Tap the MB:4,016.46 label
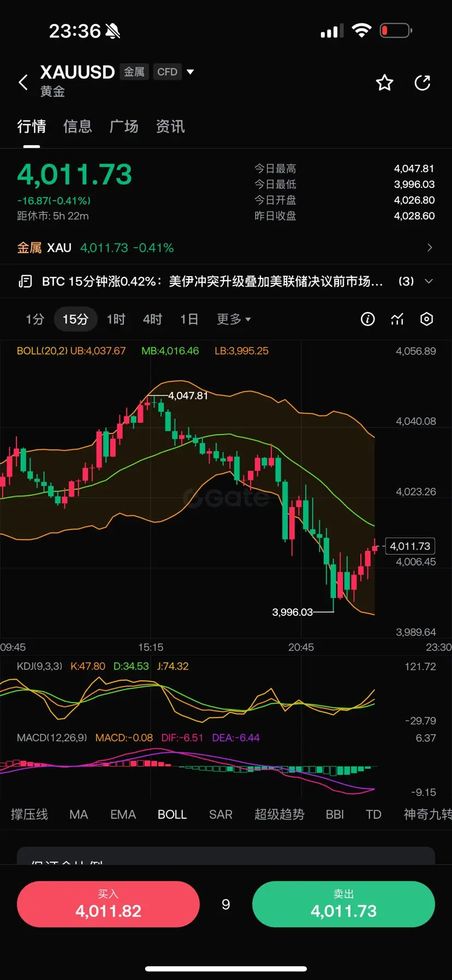452x980 pixels. (170, 351)
